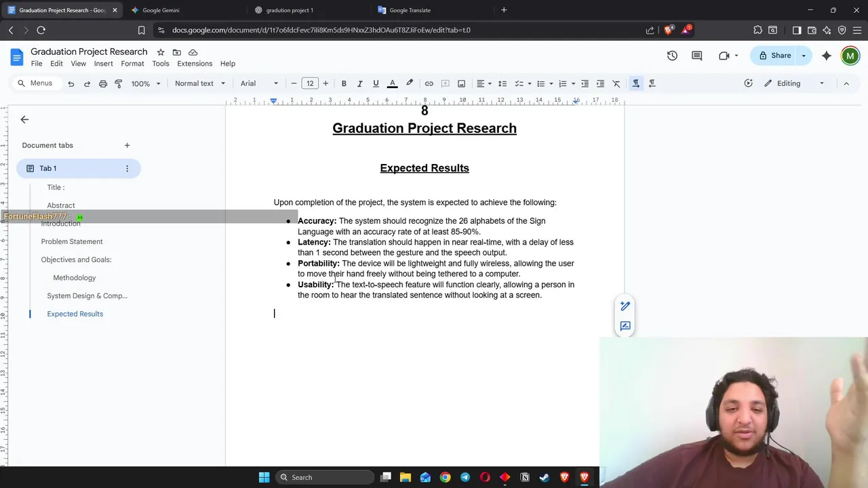Open Gemini sparkle panel in Docs
This screenshot has height=488, width=868.
pos(826,56)
